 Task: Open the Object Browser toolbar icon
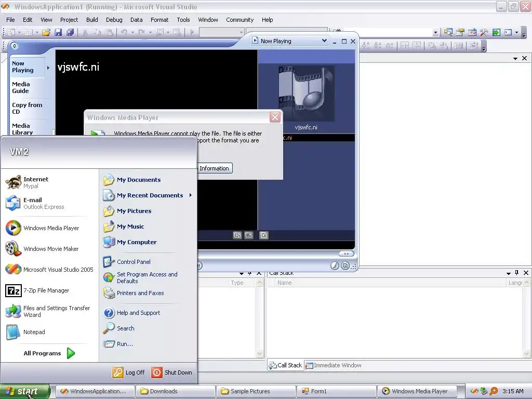(472, 32)
